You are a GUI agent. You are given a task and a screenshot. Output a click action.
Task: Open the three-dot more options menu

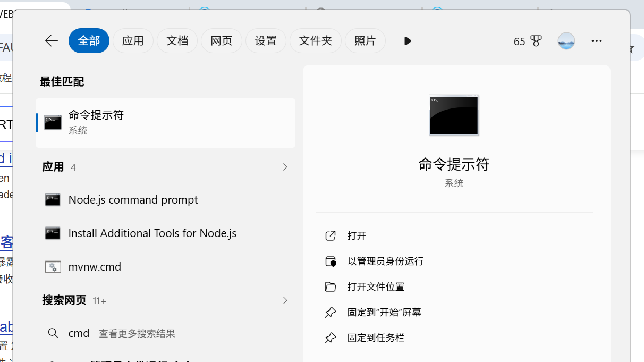[x=596, y=41]
